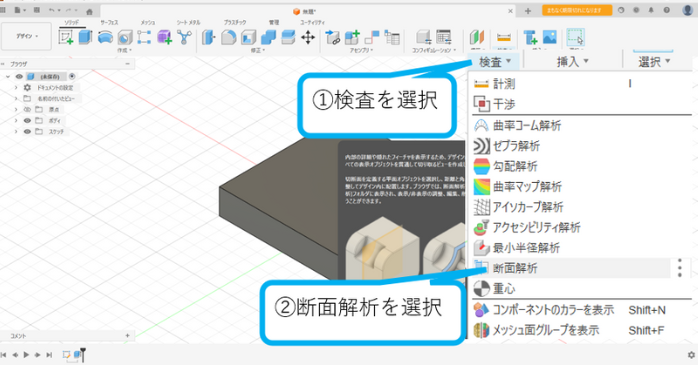Image resolution: width=698 pixels, height=365 pixels.
Task: Click the Joint icon in Assemble panel
Action: coord(372,37)
